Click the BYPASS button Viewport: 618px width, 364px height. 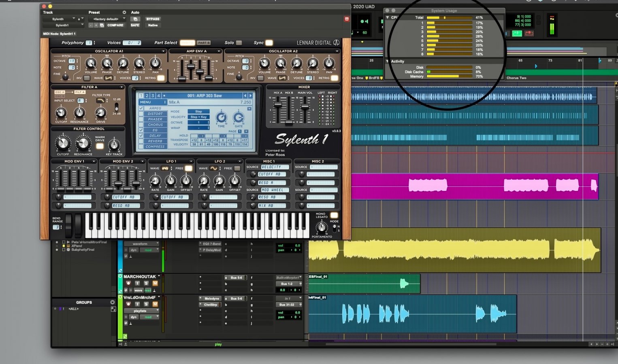pyautogui.click(x=153, y=19)
